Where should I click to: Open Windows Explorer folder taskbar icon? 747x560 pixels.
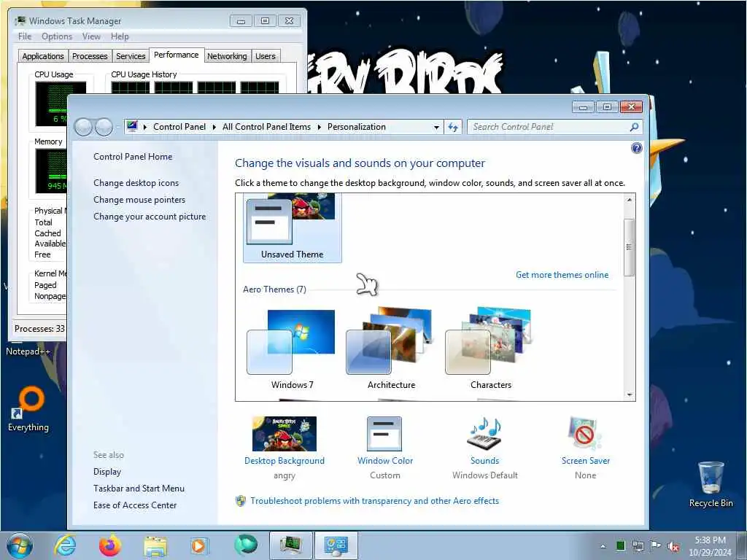pos(155,546)
